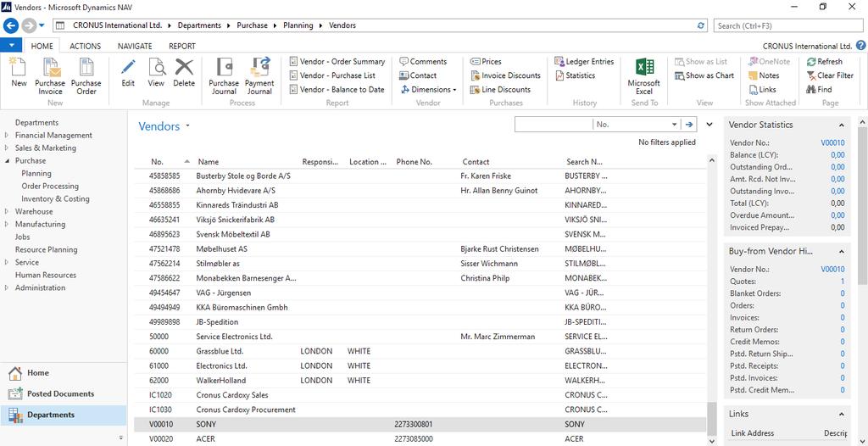868x446 pixels.
Task: Click the View magnifier icon
Action: point(156,68)
